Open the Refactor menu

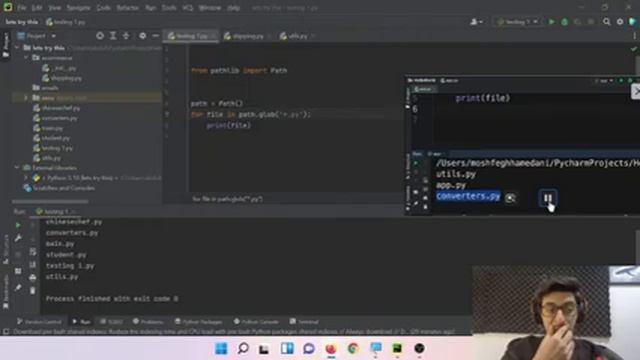(127, 8)
